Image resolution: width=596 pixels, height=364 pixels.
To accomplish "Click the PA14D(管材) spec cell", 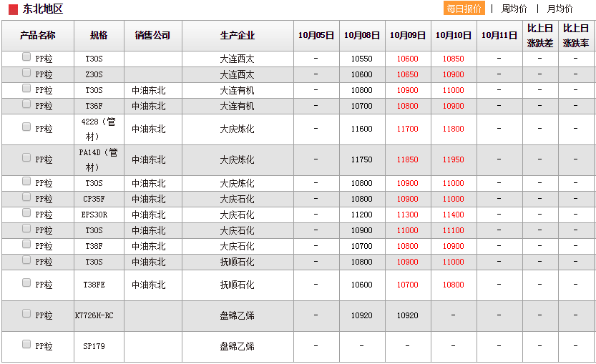I will coord(99,160).
